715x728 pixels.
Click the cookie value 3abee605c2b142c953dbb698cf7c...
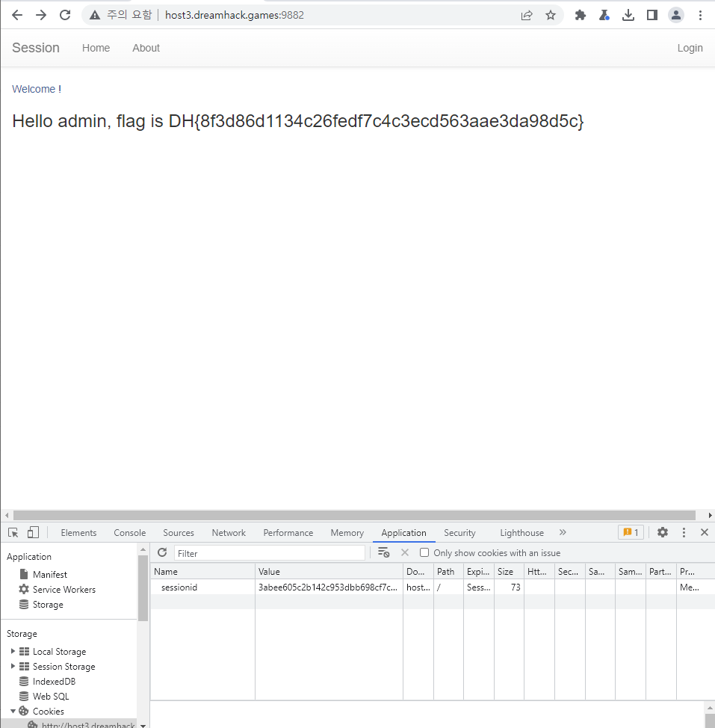point(327,587)
